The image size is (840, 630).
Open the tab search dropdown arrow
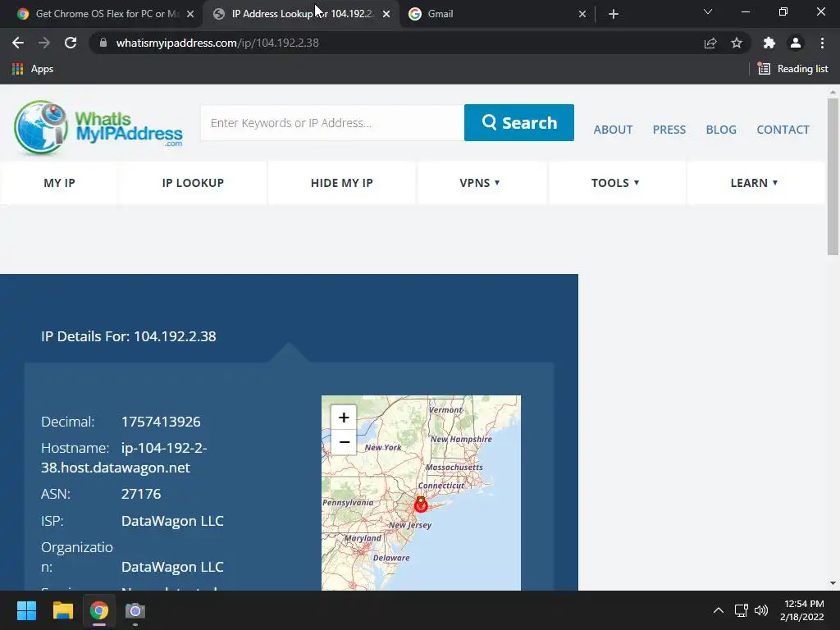[x=708, y=11]
